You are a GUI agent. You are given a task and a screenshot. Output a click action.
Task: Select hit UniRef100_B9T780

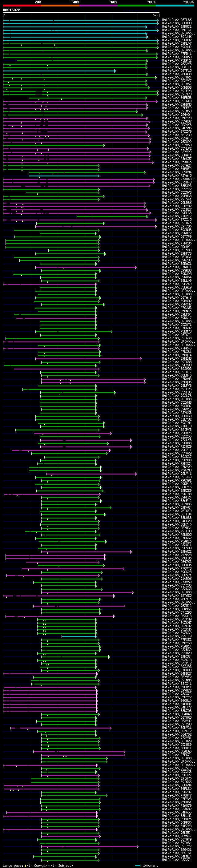(177, 226)
